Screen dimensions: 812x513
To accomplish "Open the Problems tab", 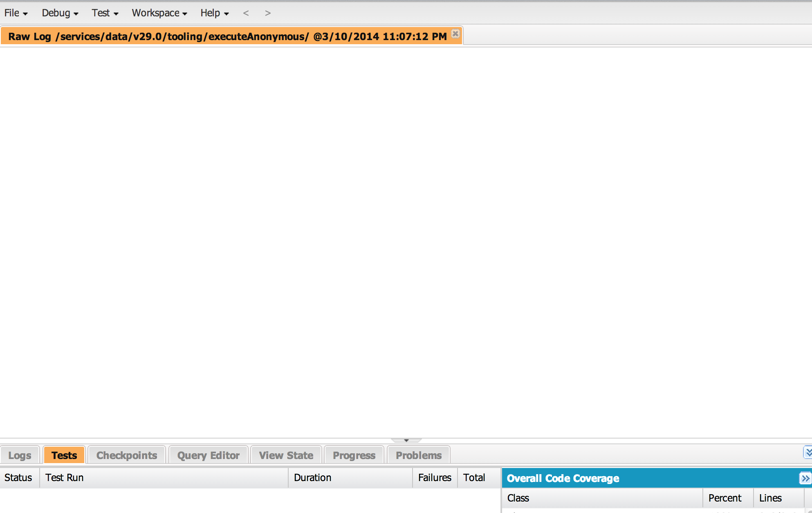I will [x=417, y=455].
